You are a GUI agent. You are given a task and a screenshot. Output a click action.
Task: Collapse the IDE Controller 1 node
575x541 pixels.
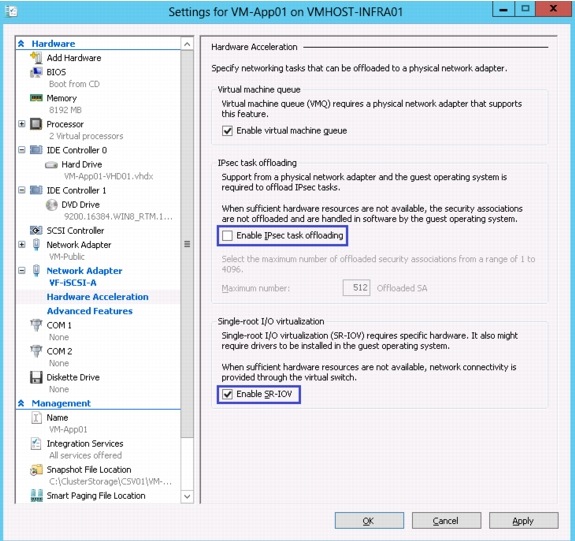(22, 190)
